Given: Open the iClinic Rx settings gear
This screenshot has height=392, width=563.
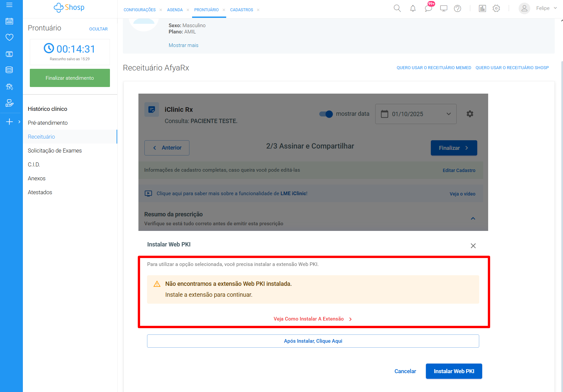Looking at the screenshot, I should (470, 114).
